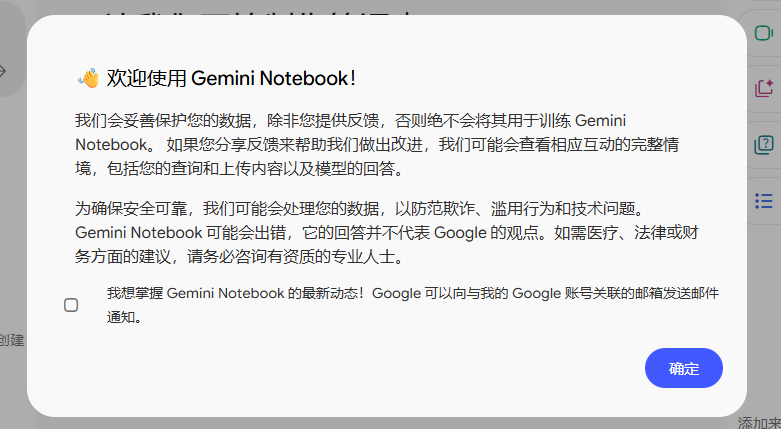Open the video overview icon behind dialog
This screenshot has width=781, height=429.
(x=764, y=33)
